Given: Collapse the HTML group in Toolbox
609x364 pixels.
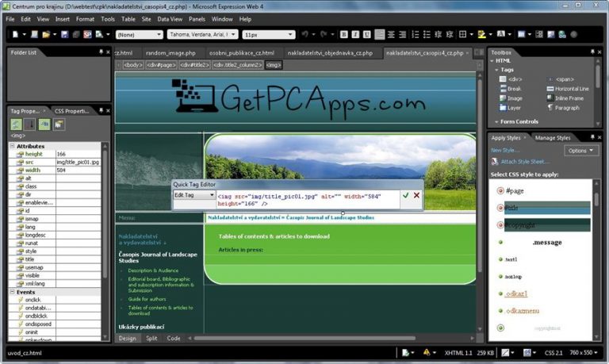Looking at the screenshot, I should pos(492,60).
